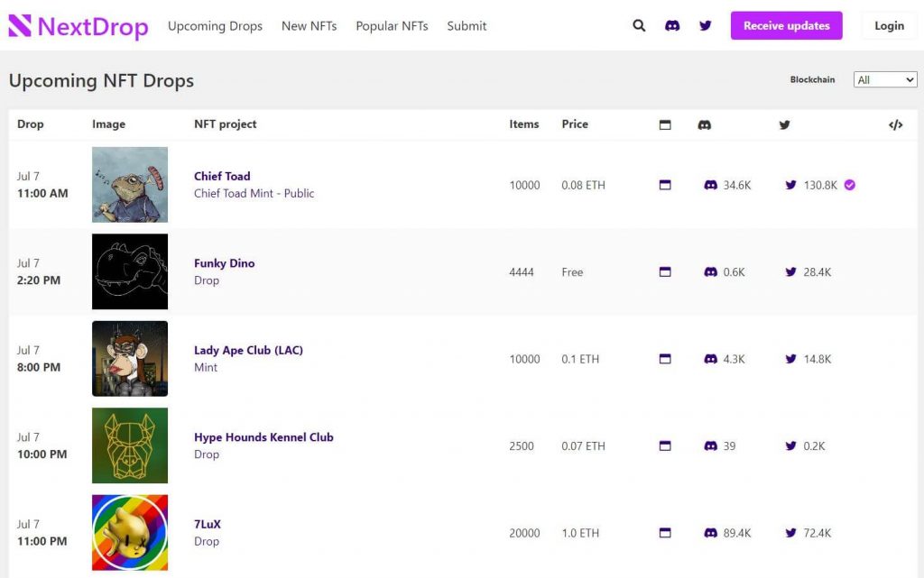Viewport: 924px width, 578px height.
Task: Open the Lady Ape Club (LAC) project link
Action: 248,350
